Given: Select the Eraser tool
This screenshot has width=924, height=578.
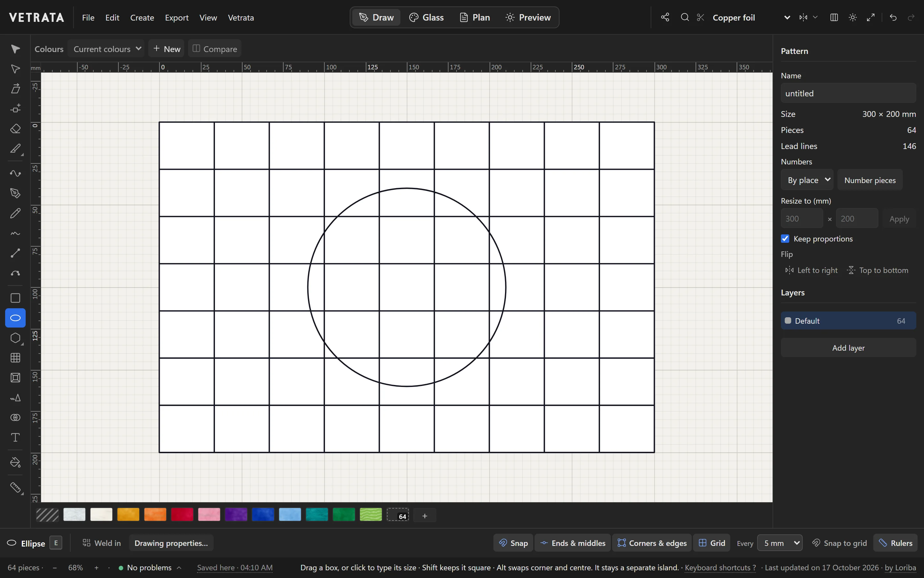Looking at the screenshot, I should point(15,128).
